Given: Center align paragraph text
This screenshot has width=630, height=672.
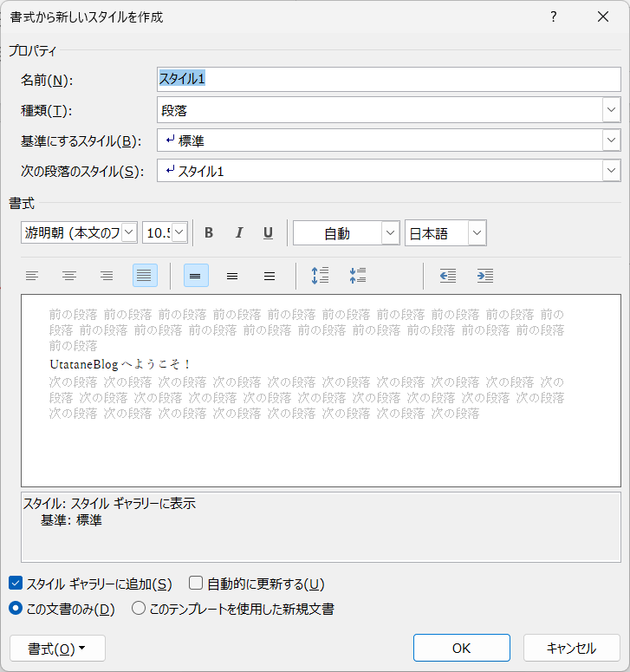Looking at the screenshot, I should coord(69,276).
